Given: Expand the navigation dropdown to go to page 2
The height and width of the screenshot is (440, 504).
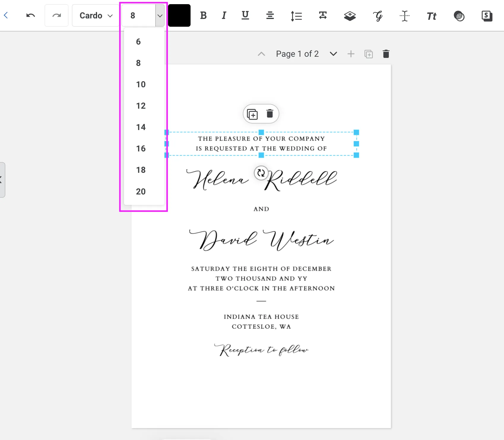Looking at the screenshot, I should click(x=333, y=54).
